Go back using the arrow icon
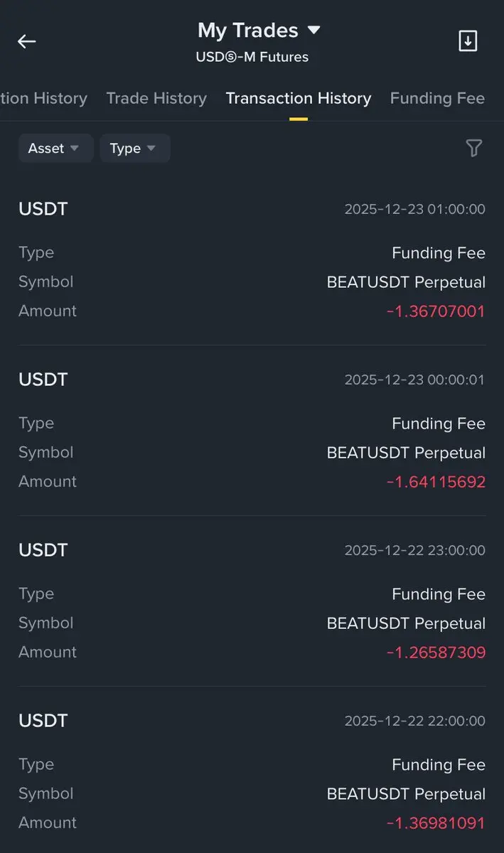Image resolution: width=504 pixels, height=853 pixels. (27, 41)
